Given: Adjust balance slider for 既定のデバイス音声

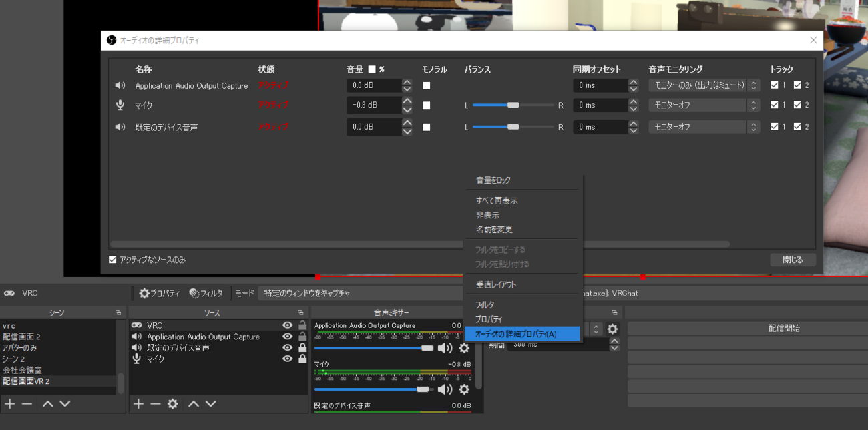Looking at the screenshot, I should coord(513,127).
